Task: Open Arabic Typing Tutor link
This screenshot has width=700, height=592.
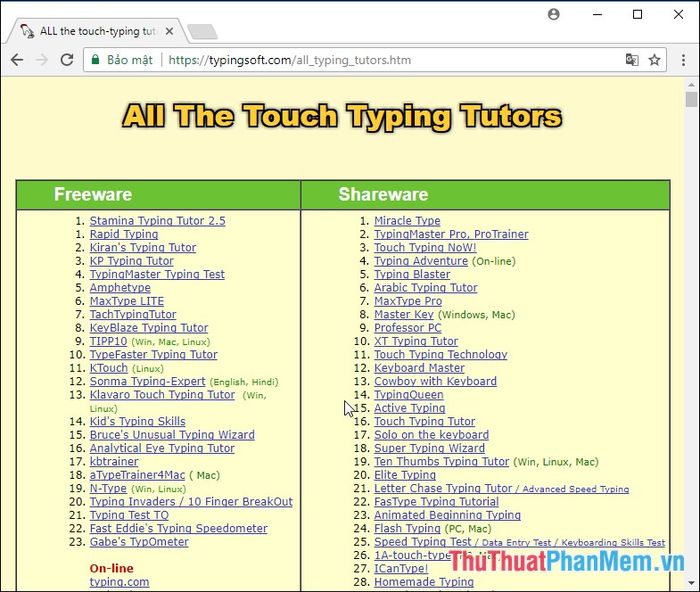Action: [x=425, y=288]
